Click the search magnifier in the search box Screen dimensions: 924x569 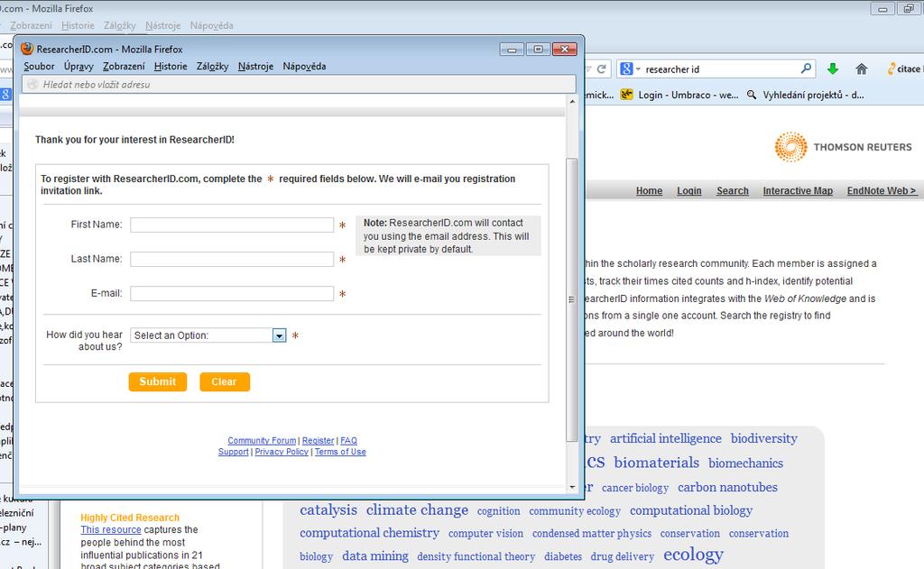806,69
